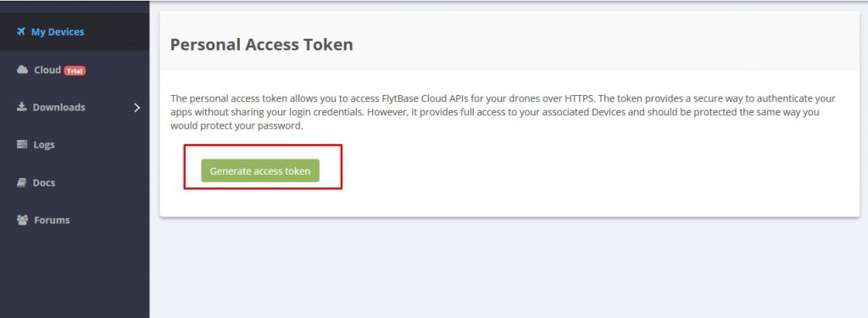Open the Docs page

click(x=75, y=182)
